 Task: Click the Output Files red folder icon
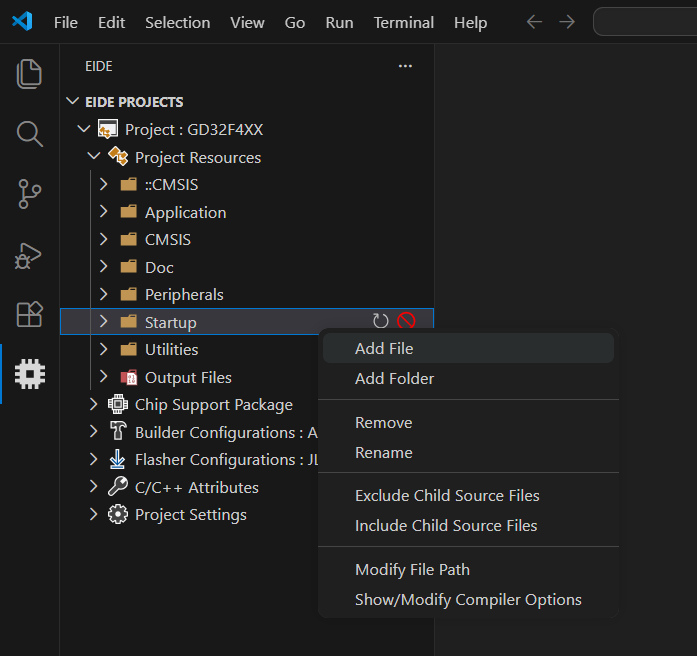point(129,377)
